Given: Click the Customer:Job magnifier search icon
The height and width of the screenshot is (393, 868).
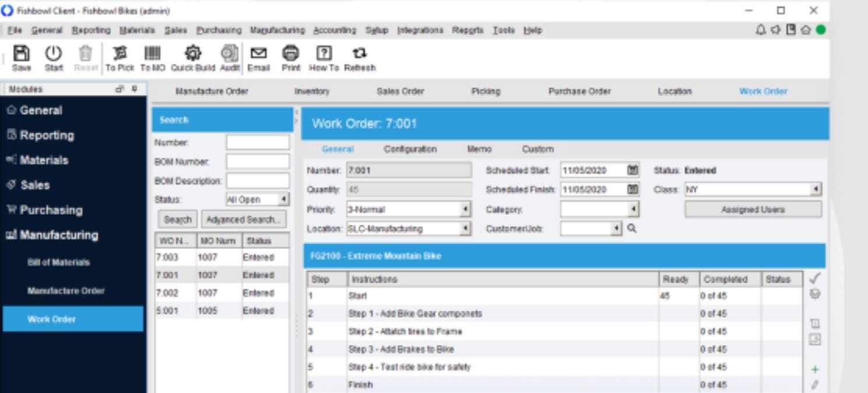Looking at the screenshot, I should click(x=632, y=229).
